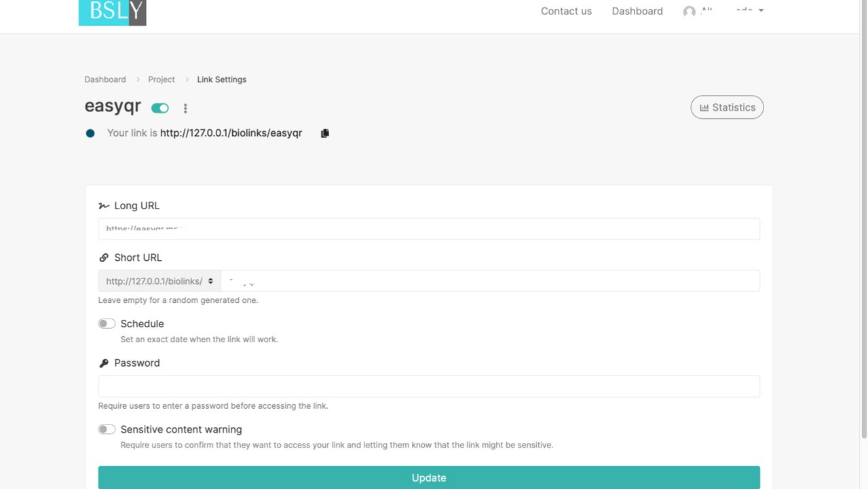868x489 pixels.
Task: Click the Password input field
Action: 429,386
